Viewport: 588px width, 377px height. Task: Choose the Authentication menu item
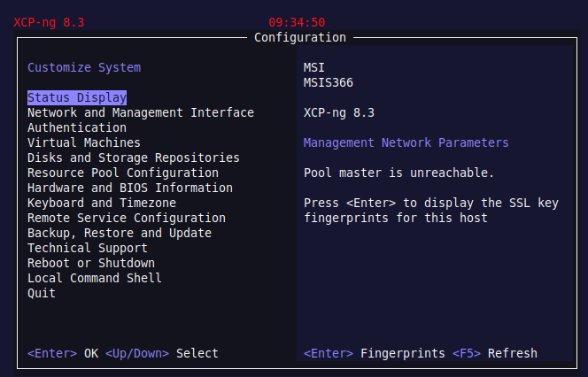(77, 127)
